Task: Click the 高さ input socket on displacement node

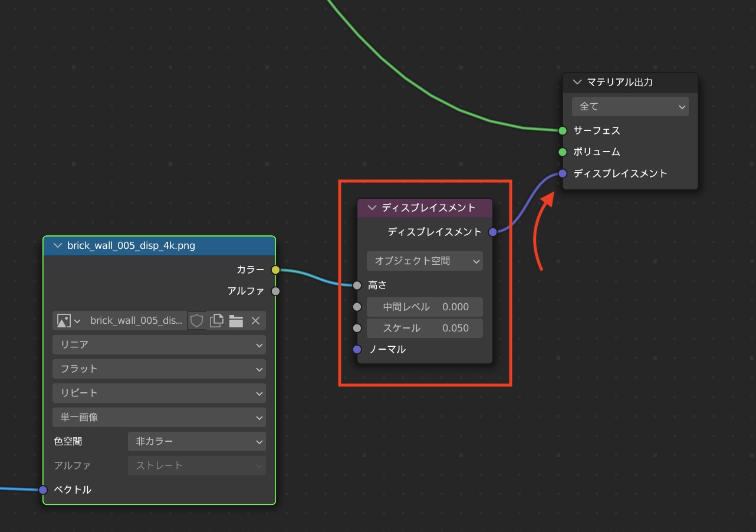Action: click(x=357, y=285)
